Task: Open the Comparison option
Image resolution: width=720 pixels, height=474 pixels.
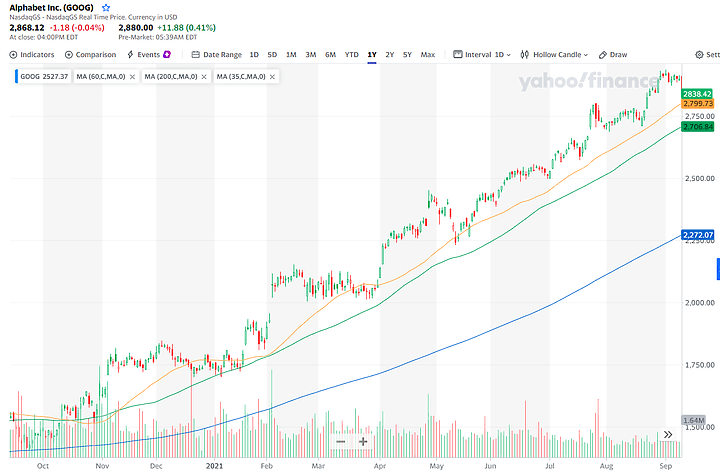Action: point(90,55)
